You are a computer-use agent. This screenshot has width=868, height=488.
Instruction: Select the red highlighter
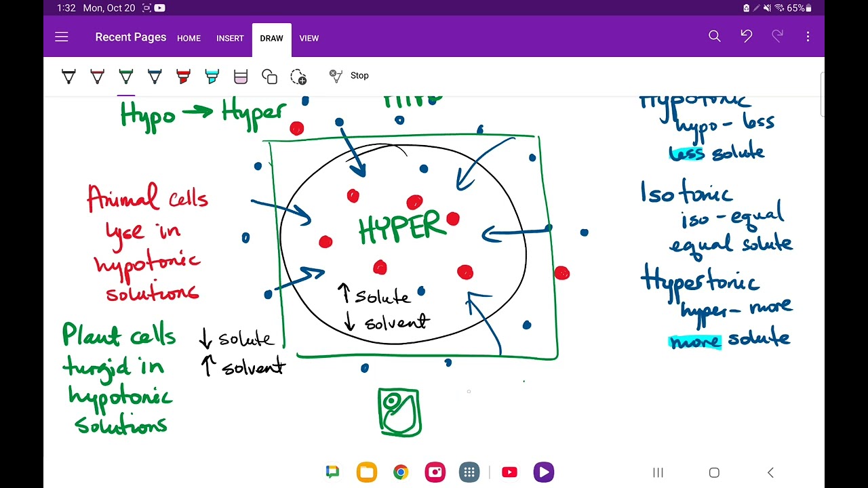[x=183, y=77]
